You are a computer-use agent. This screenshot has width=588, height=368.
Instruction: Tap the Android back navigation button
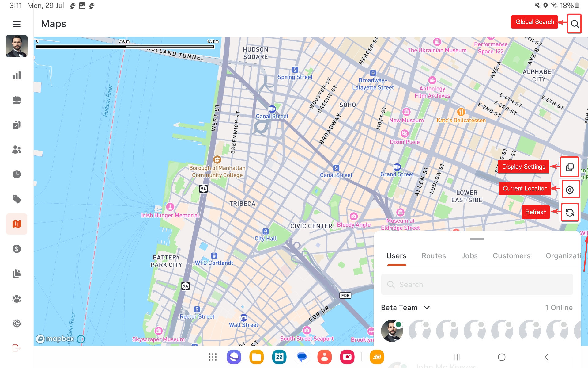(x=546, y=357)
